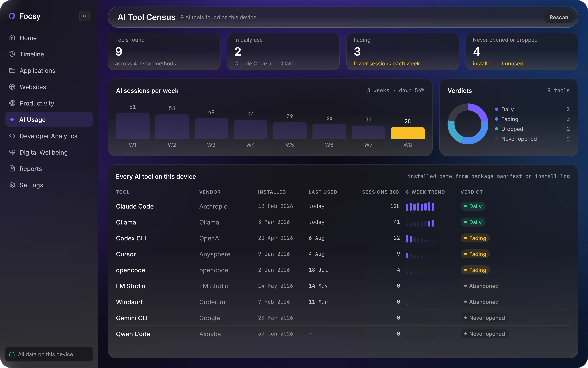Image resolution: width=588 pixels, height=368 pixels.
Task: Select the LM Studio tool name
Action: (131, 286)
